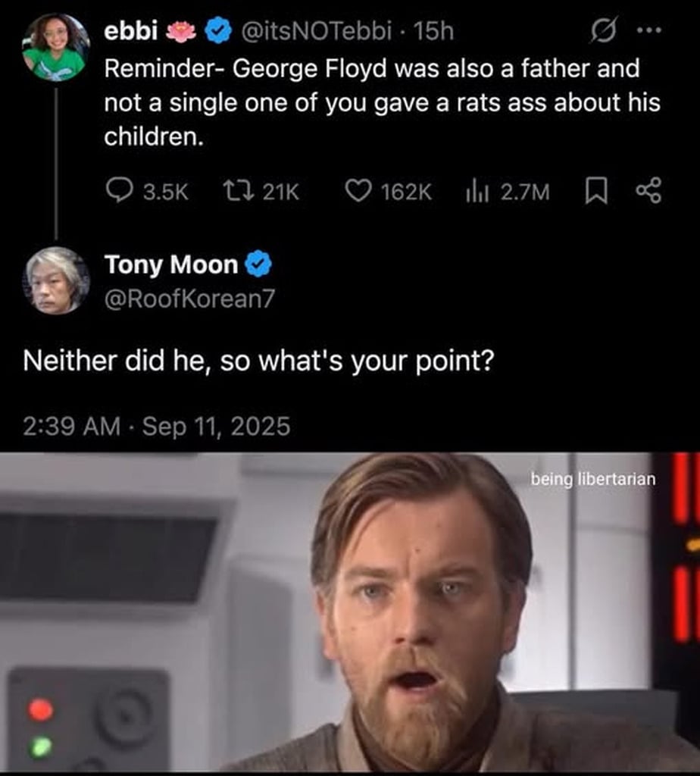Open the @RoofKorean7 profile handle
The width and height of the screenshot is (700, 776).
point(189,299)
